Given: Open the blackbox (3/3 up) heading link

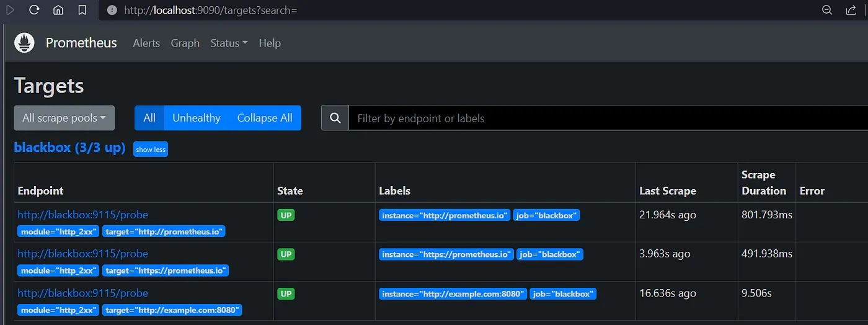Looking at the screenshot, I should [x=69, y=148].
